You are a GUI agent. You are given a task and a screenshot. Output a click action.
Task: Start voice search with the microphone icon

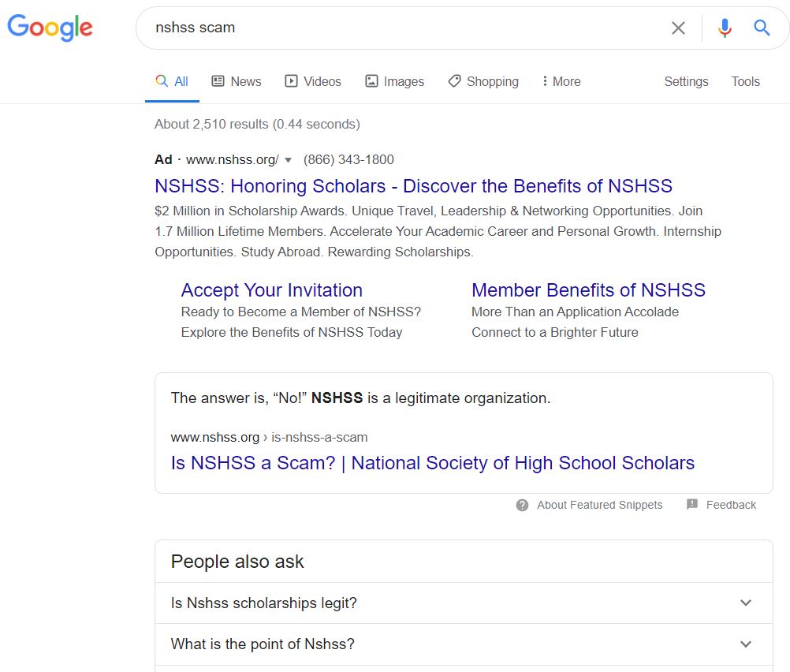tap(725, 28)
